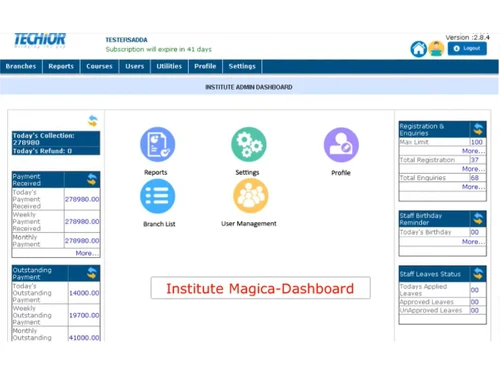Open the Branches menu
Image resolution: width=500 pixels, height=375 pixels.
[21, 66]
